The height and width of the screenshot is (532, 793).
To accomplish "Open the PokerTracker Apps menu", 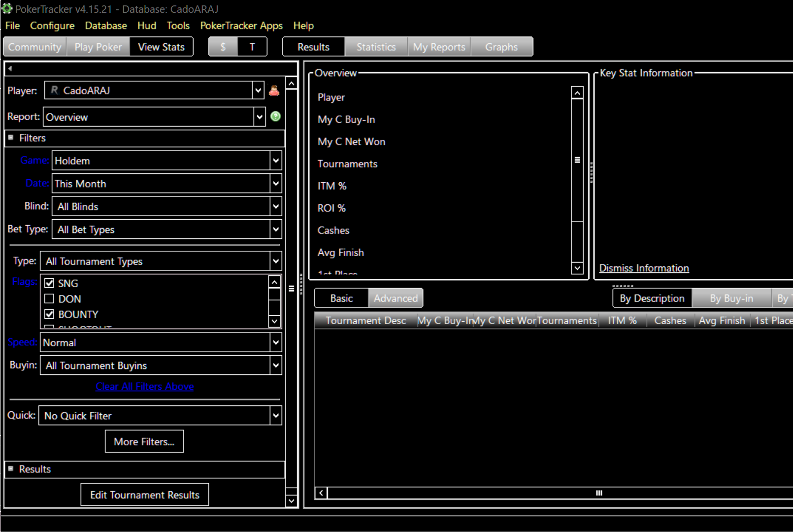I will point(241,26).
